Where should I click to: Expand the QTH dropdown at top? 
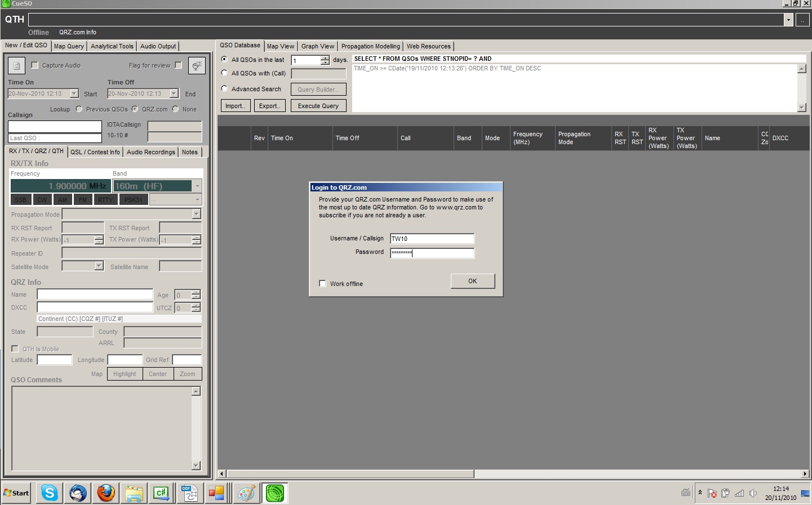(x=788, y=20)
